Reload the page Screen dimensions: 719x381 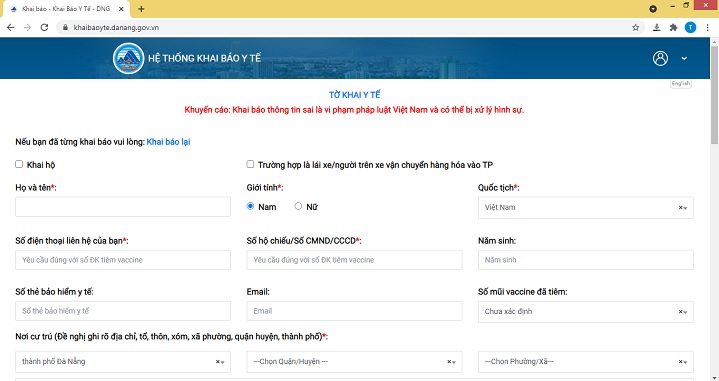(x=44, y=28)
